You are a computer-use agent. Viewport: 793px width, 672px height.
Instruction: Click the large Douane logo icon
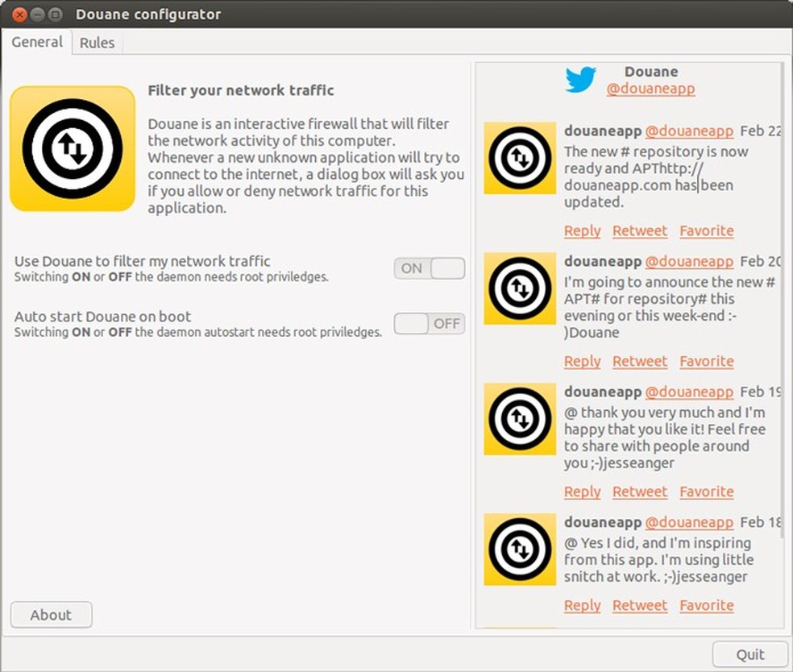(73, 148)
